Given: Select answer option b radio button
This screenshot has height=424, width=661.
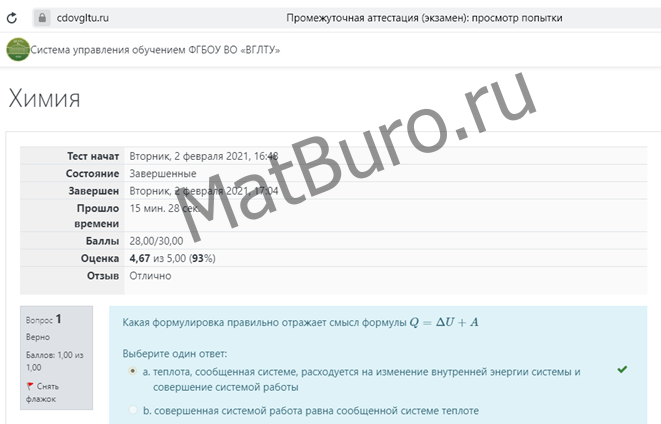Looking at the screenshot, I should [x=132, y=410].
